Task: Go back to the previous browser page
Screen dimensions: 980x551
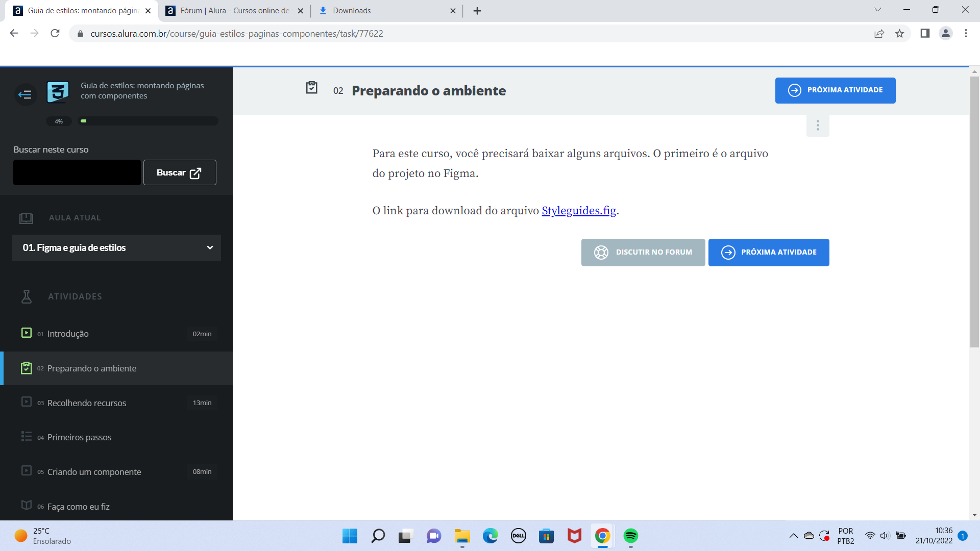Action: [14, 33]
